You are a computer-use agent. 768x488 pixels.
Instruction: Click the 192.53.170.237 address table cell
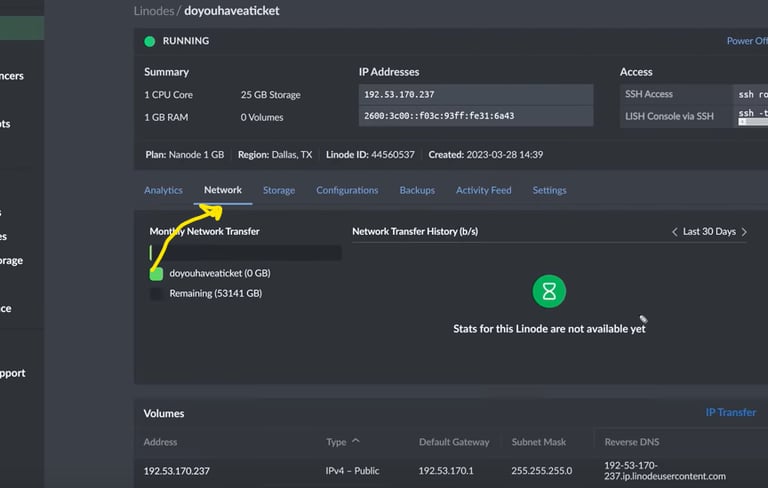(x=176, y=471)
